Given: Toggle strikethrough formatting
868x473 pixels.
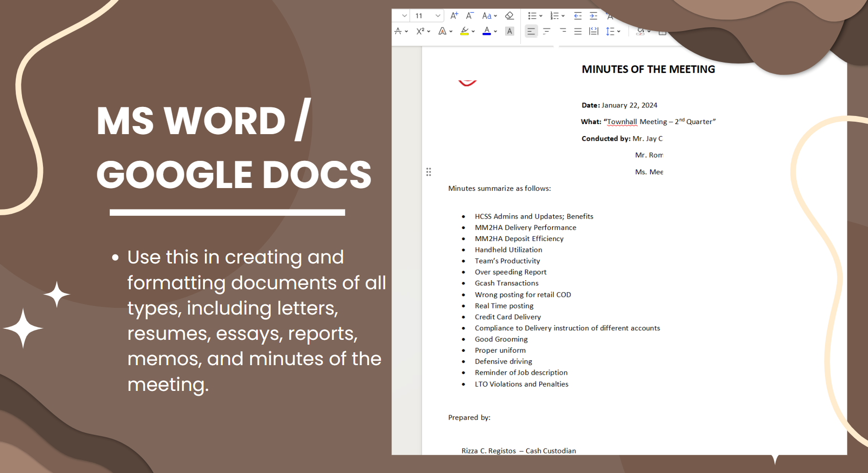Looking at the screenshot, I should click(x=398, y=32).
